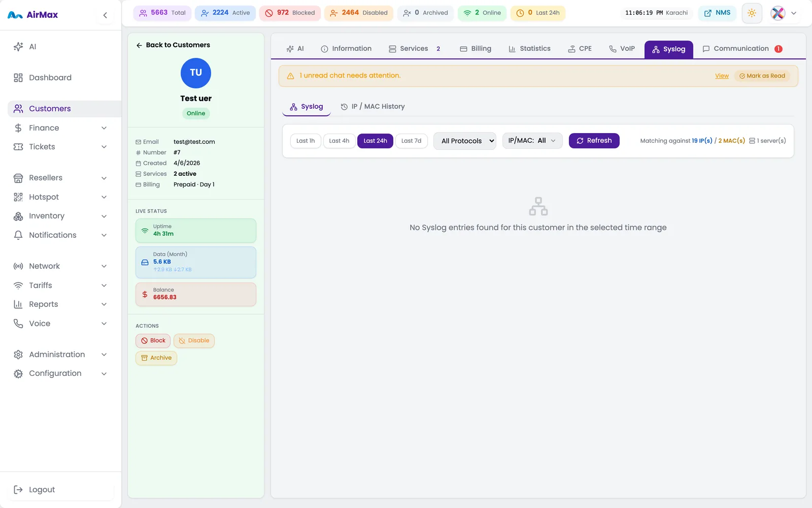Select Last 4h time range
Viewport: 812px width, 508px height.
tap(339, 141)
